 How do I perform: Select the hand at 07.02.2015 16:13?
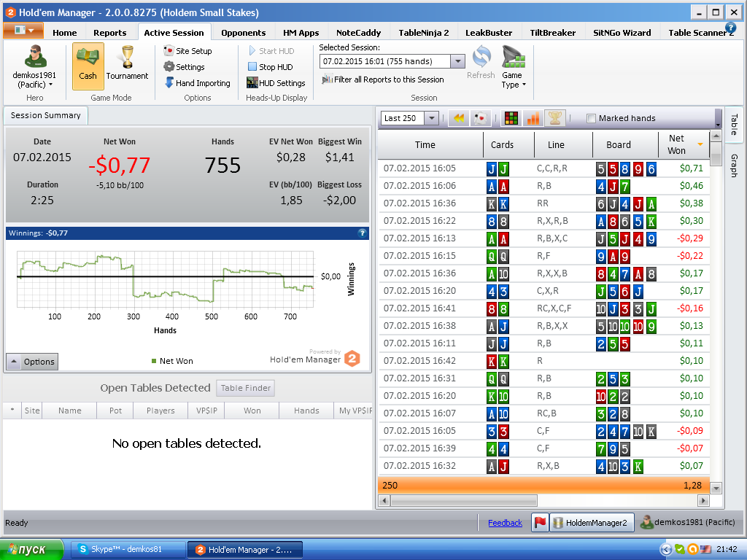coord(543,238)
